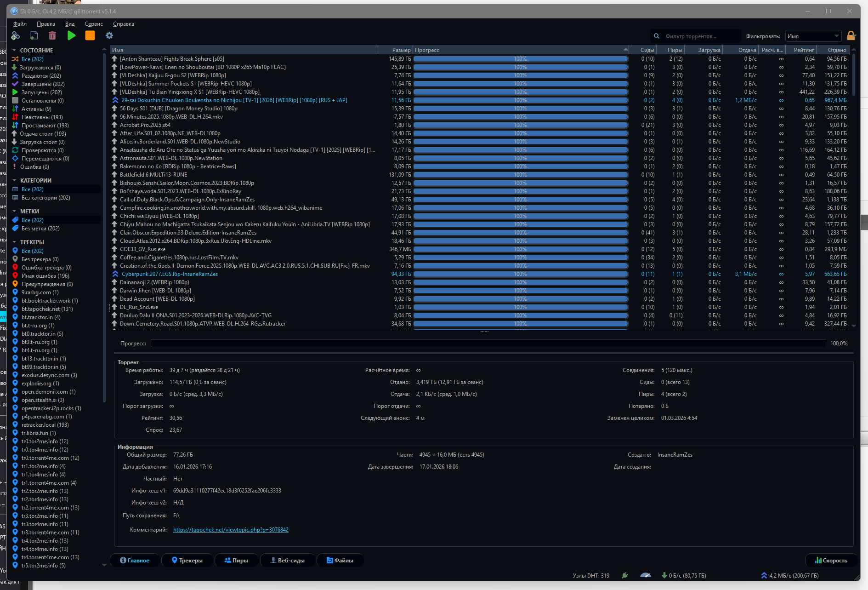Screen dimensions: 868x590
Task: Switch to the Файлы tab
Action: tap(340, 560)
